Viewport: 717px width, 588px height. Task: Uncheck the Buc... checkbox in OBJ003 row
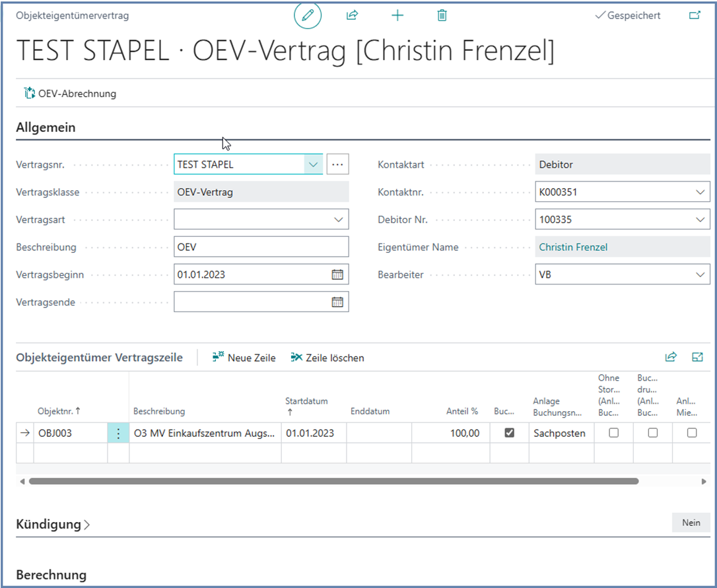pyautogui.click(x=509, y=434)
